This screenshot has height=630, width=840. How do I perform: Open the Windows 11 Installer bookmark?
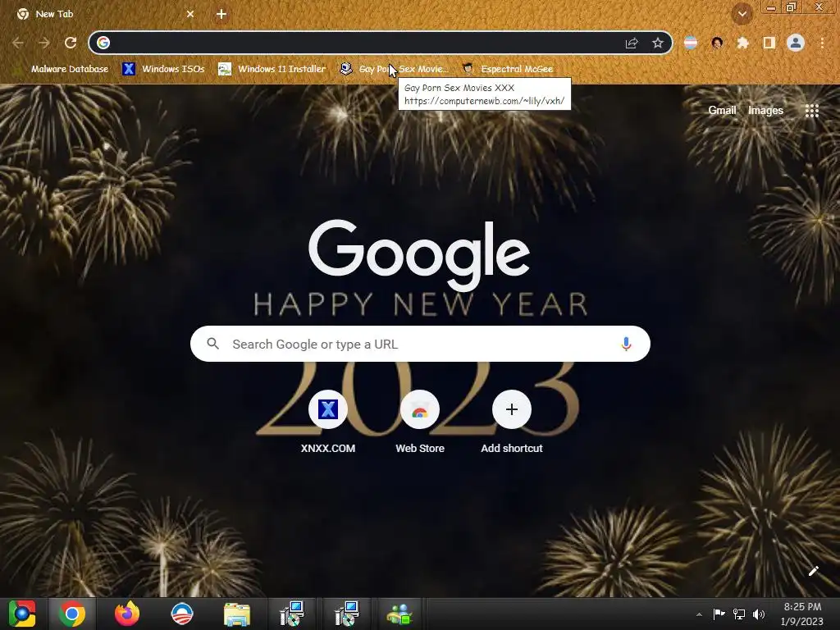pos(272,69)
